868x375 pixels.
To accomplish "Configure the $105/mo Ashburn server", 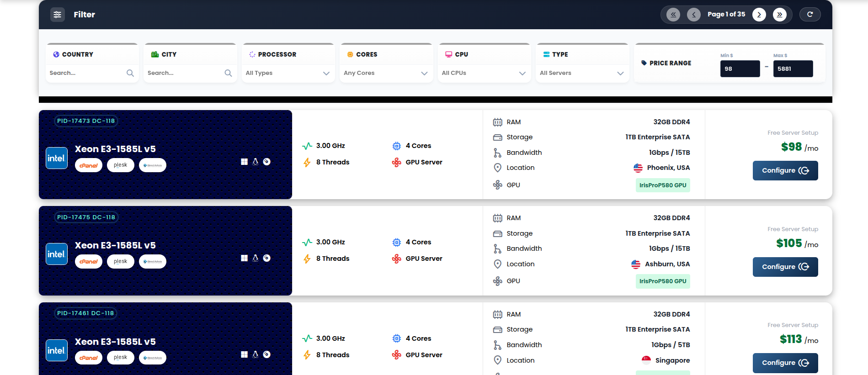I will click(785, 267).
